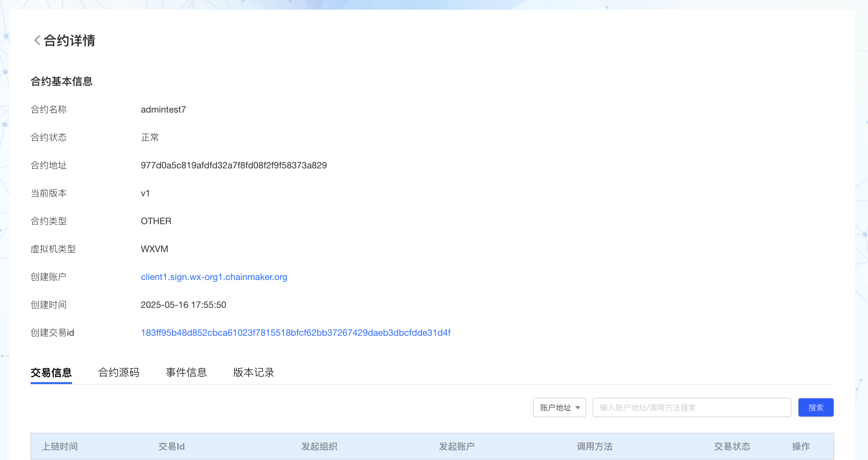Click the 虚拟机类型 field label
The width and height of the screenshot is (868, 460).
tap(53, 249)
